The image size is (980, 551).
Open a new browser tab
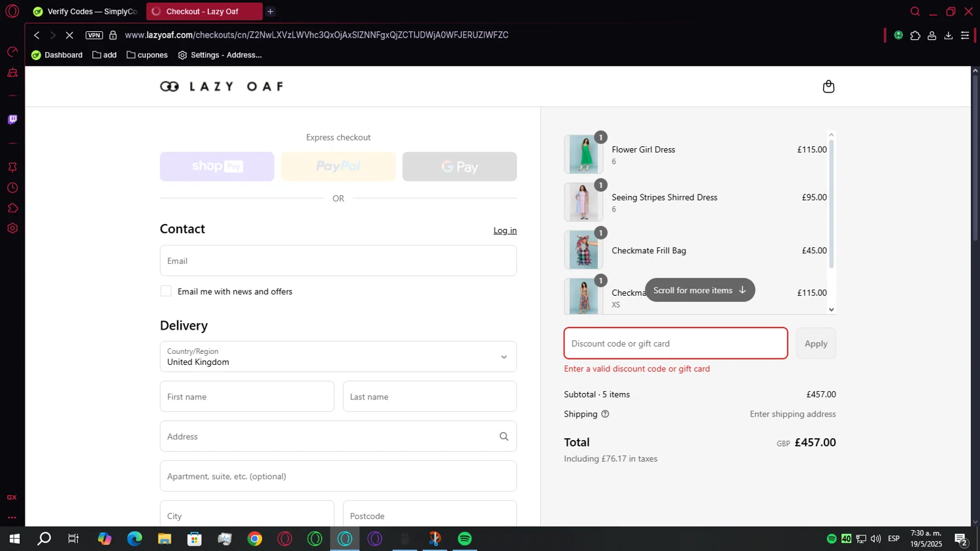[x=270, y=11]
